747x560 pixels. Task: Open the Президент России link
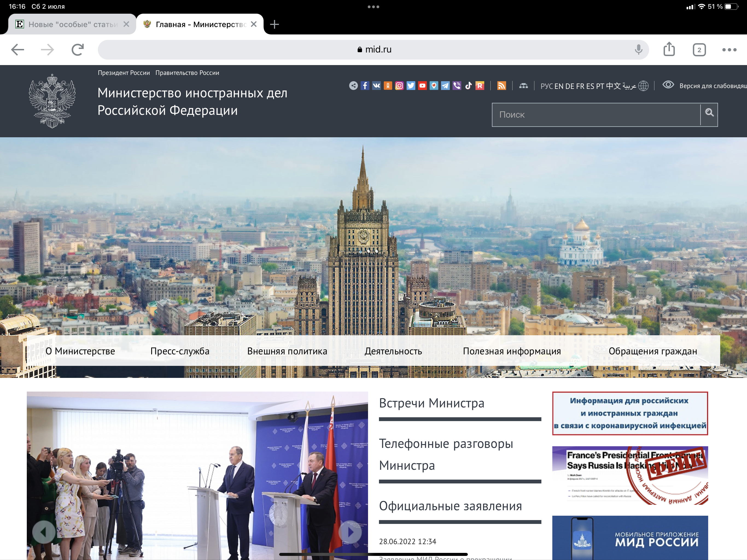124,73
